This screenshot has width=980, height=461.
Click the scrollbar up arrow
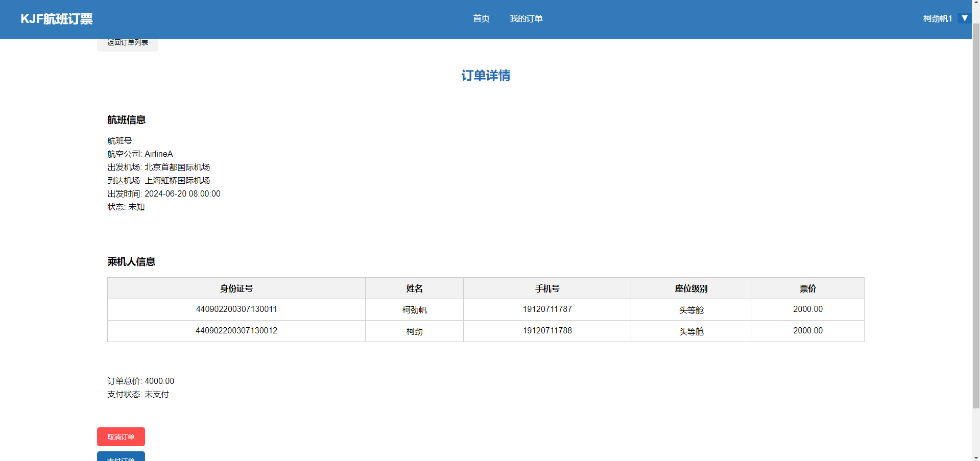point(975,4)
